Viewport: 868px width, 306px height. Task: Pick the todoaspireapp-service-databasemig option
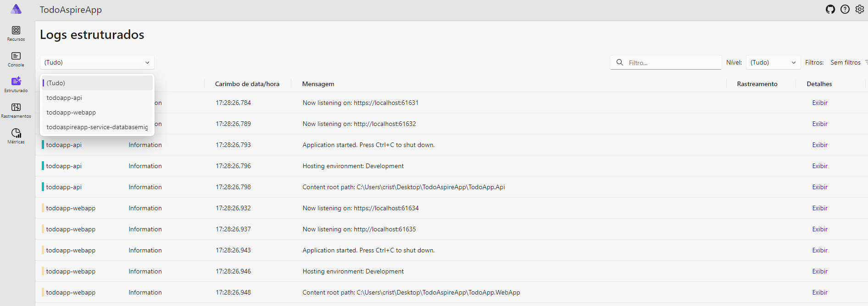[x=97, y=127]
